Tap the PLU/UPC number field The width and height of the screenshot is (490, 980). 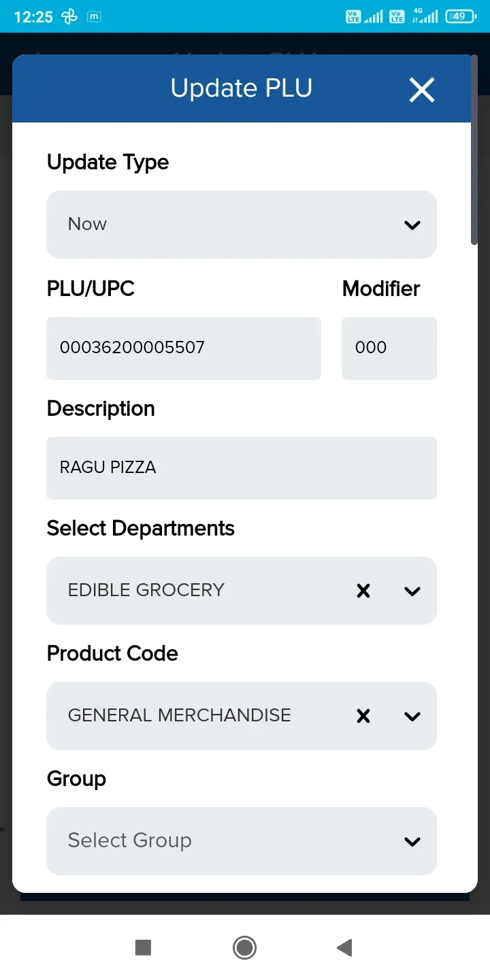tap(184, 348)
